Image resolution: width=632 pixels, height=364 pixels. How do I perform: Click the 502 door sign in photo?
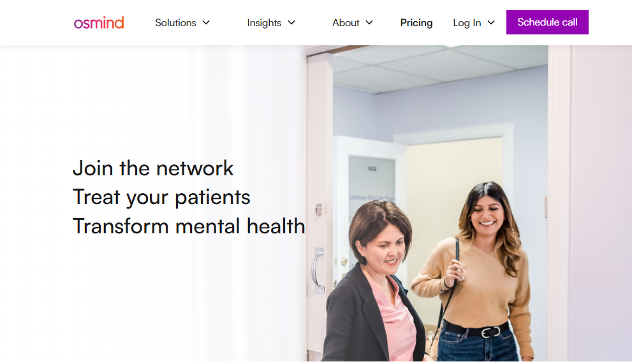[372, 169]
